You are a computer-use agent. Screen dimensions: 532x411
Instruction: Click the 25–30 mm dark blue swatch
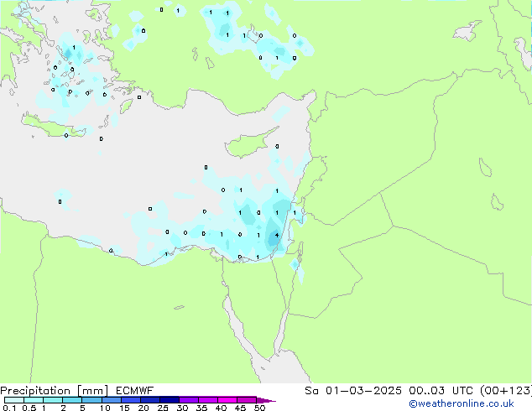coord(170,400)
